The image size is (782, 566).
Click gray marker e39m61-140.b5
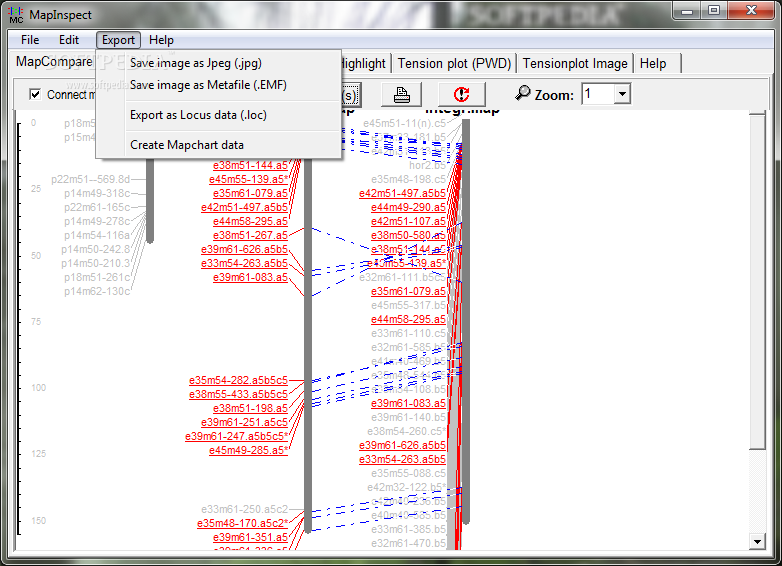(x=408, y=417)
